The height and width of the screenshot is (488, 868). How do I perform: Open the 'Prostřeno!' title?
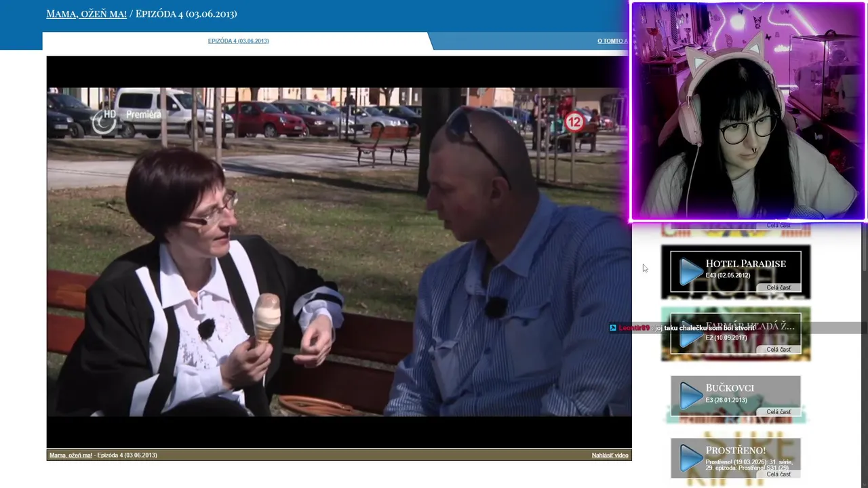(735, 450)
